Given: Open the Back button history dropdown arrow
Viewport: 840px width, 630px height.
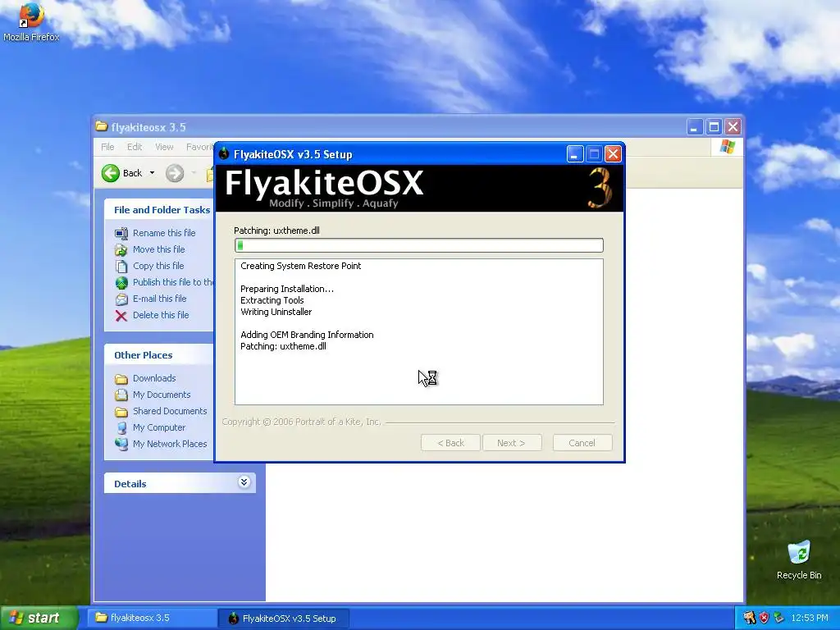Looking at the screenshot, I should [152, 173].
